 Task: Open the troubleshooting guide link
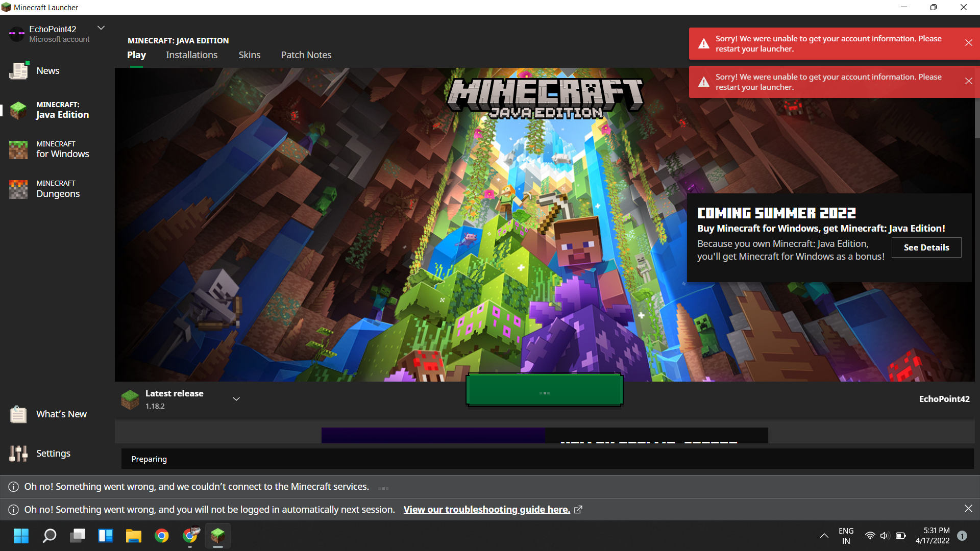(486, 510)
